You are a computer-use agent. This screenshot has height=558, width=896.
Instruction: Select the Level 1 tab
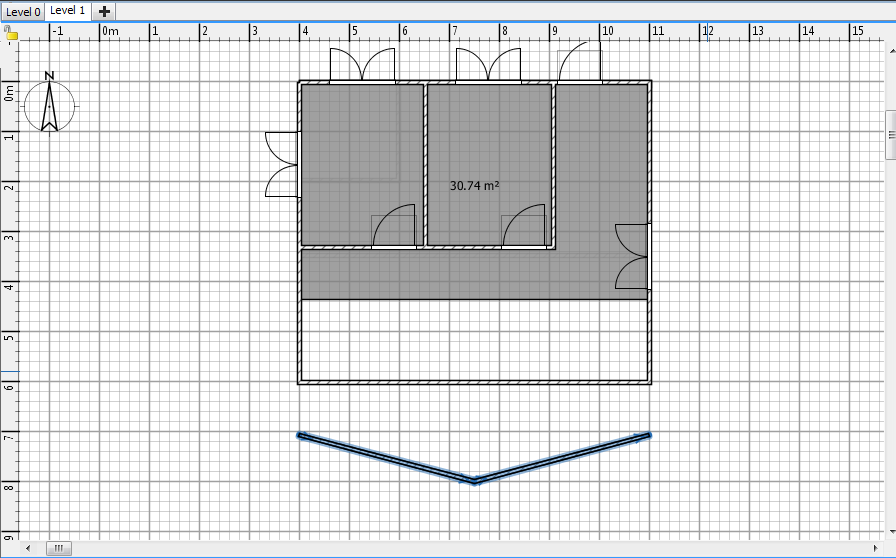pos(67,10)
